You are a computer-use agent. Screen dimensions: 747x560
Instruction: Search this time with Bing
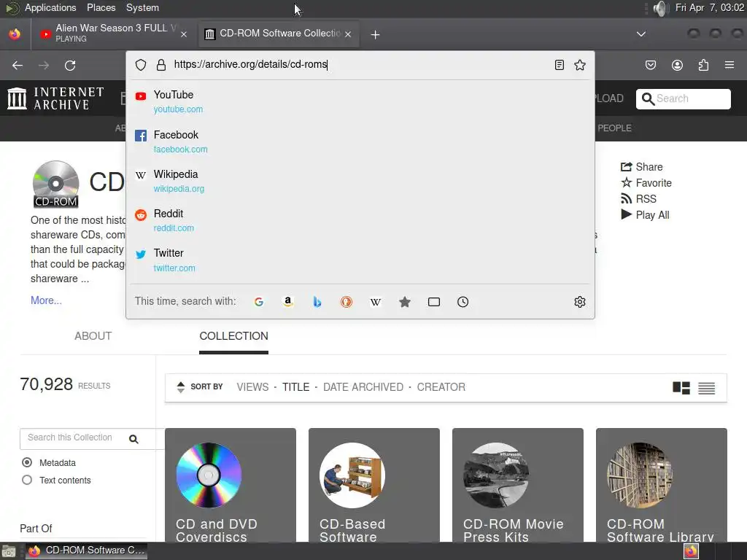[317, 302]
